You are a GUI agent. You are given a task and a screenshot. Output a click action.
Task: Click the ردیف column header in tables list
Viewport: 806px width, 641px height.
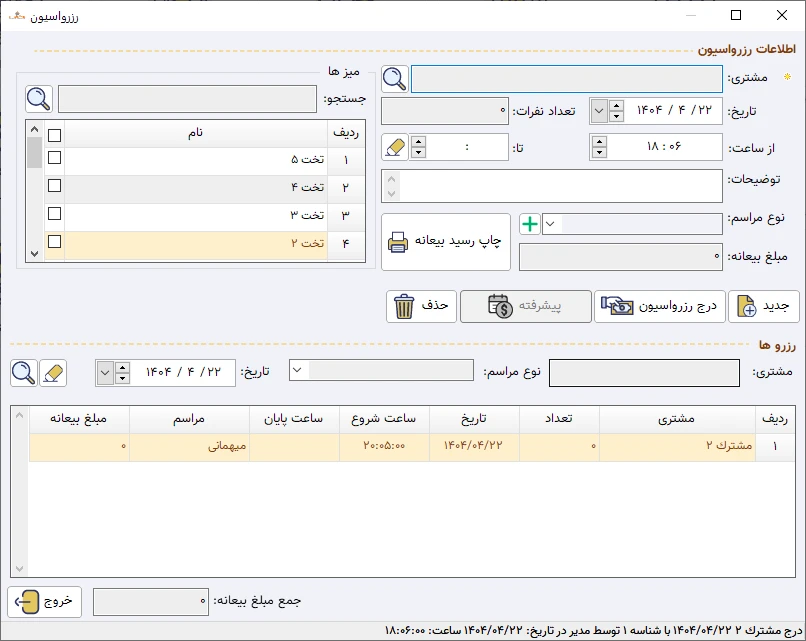(346, 134)
